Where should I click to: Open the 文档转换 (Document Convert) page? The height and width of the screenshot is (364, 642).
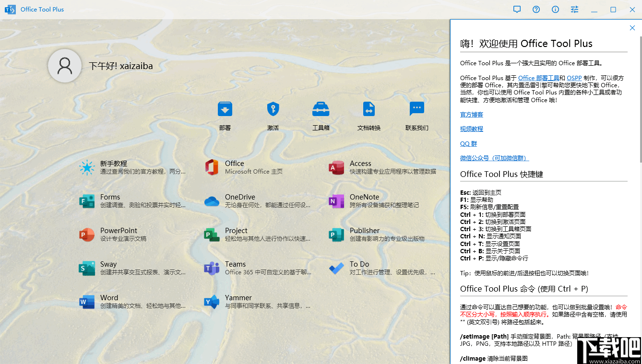click(369, 115)
